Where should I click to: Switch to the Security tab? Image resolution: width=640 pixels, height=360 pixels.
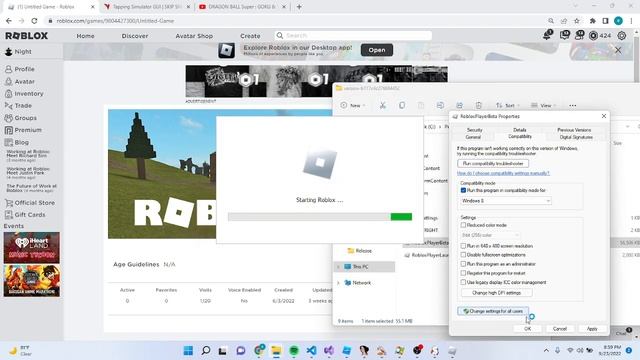474,130
